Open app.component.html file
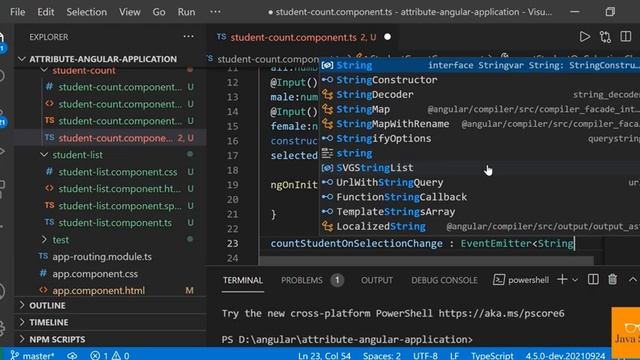The width and height of the screenshot is (640, 360). click(x=98, y=291)
